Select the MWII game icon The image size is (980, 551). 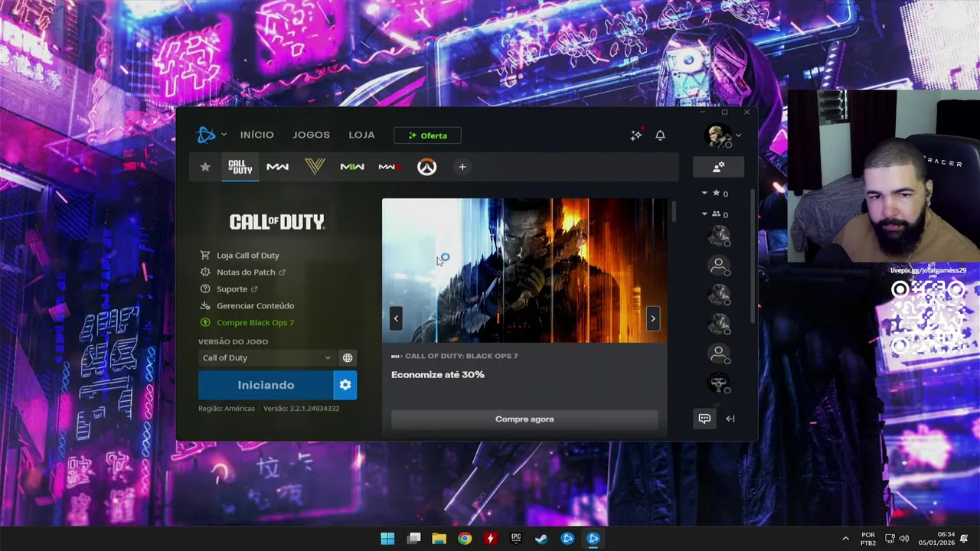point(352,167)
